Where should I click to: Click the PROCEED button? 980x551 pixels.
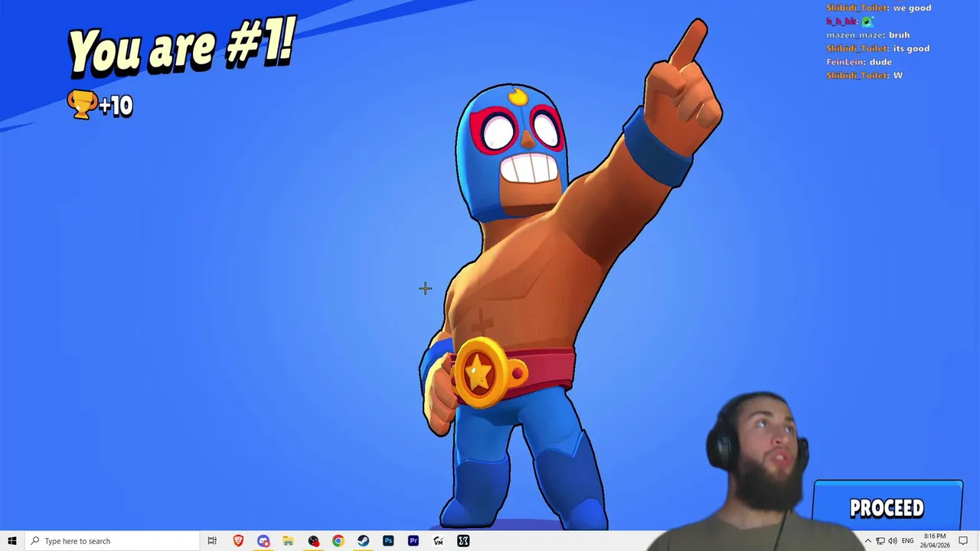point(888,506)
